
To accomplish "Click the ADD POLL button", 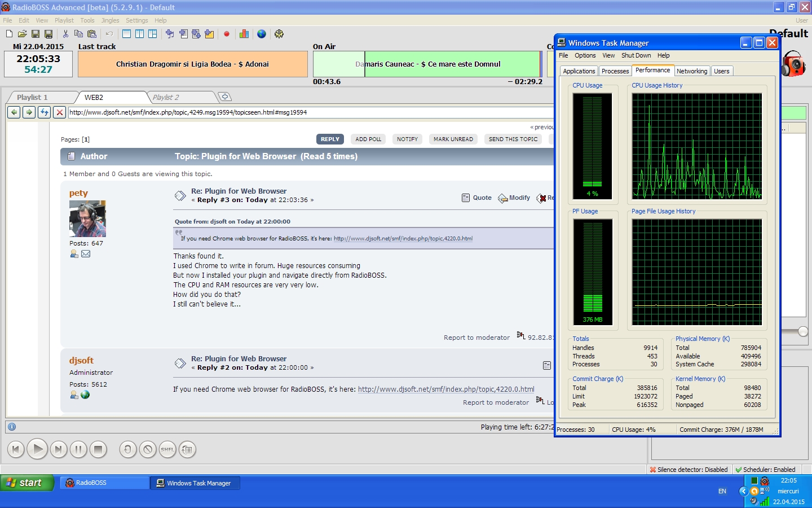I will pos(368,139).
